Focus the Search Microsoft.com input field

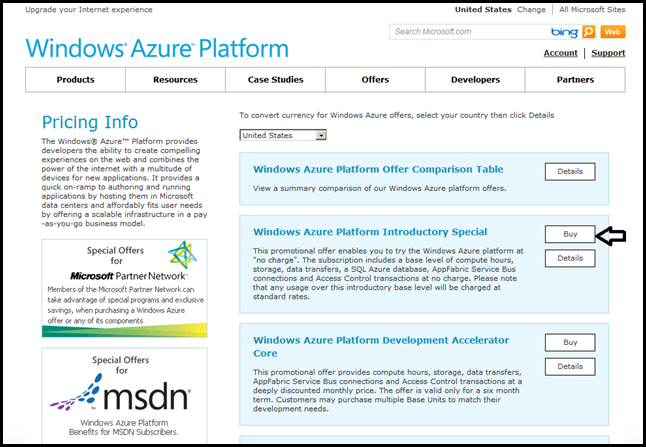(x=470, y=32)
